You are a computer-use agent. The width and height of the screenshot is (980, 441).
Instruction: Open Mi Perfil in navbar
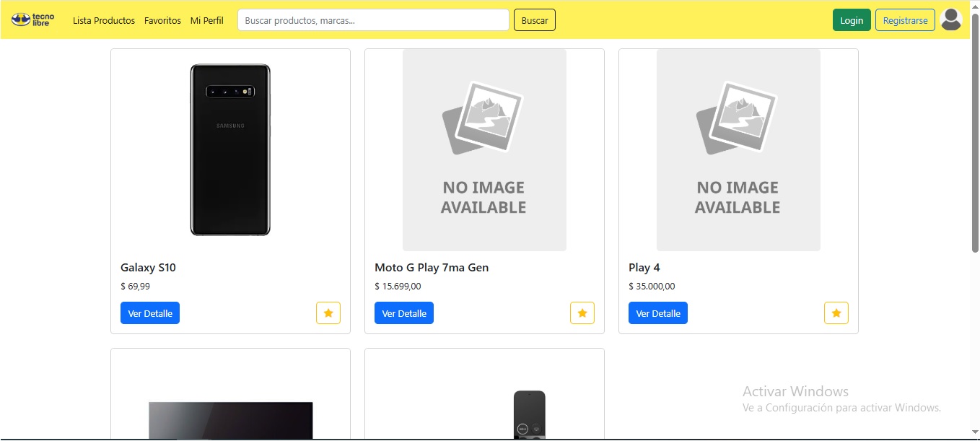click(206, 20)
